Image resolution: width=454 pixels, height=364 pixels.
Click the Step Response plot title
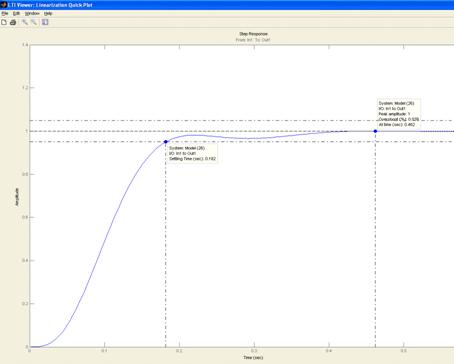(253, 34)
